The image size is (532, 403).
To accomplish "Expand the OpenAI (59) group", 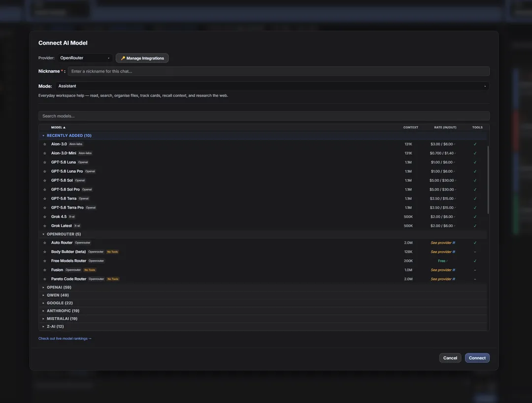I will coord(43,287).
